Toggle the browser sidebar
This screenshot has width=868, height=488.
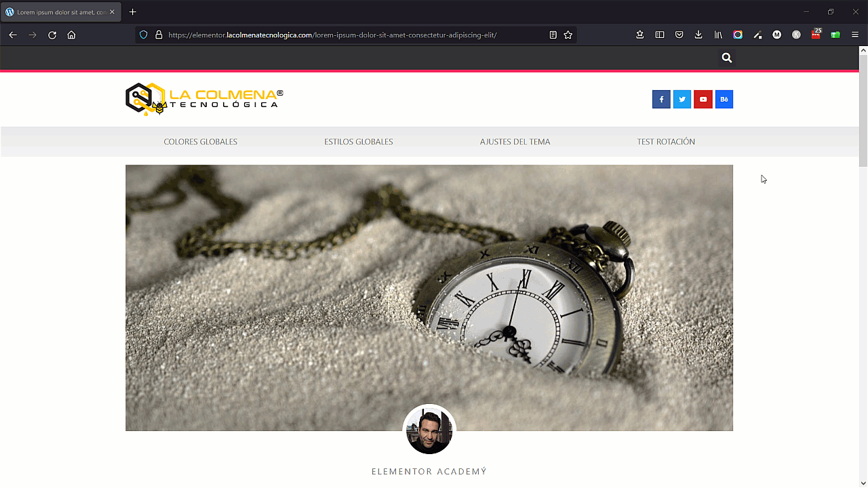point(659,35)
